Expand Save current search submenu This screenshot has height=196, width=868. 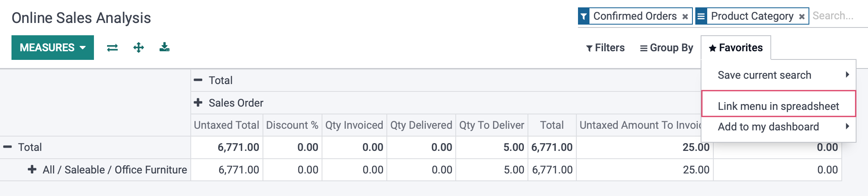point(779,75)
